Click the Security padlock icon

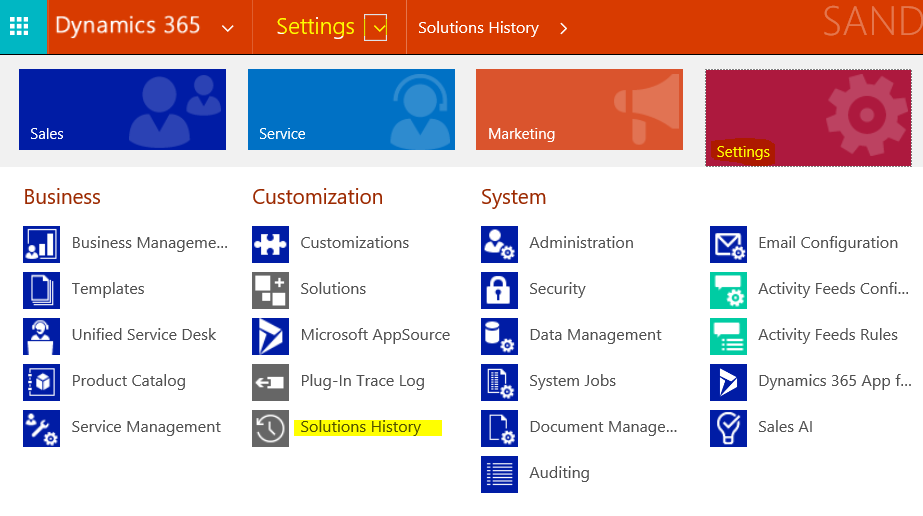(499, 290)
